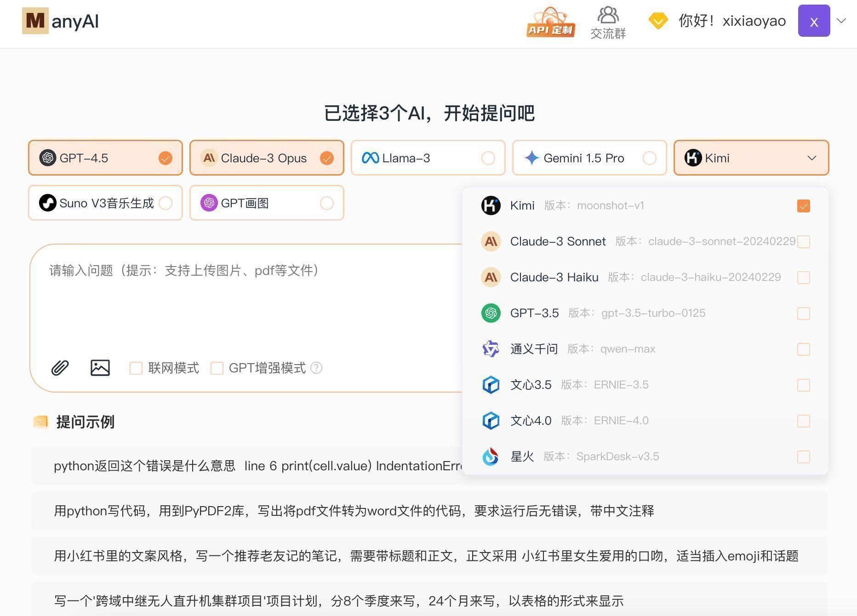Click the Claude-3 Sonnet list icon
This screenshot has height=616, width=857.
click(491, 241)
